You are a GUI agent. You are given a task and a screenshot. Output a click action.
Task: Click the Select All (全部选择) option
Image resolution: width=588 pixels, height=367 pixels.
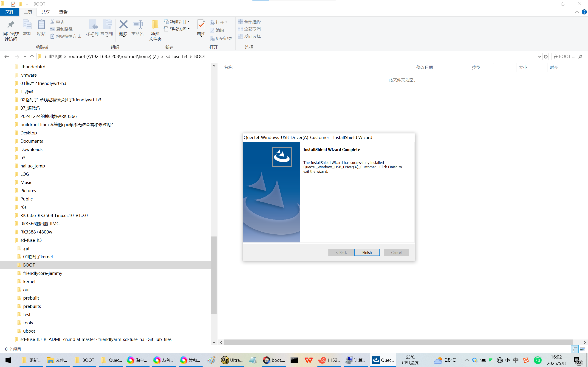click(x=249, y=22)
